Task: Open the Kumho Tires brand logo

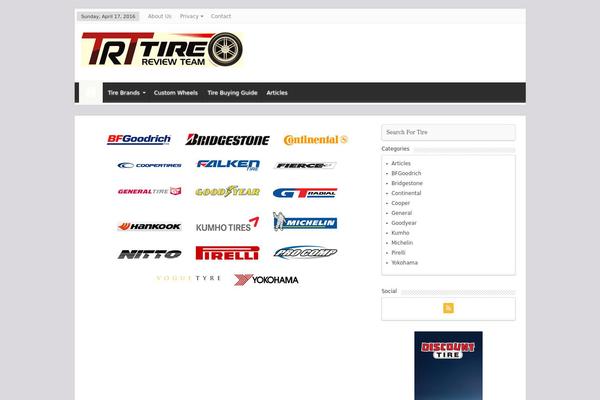Action: coord(227,225)
